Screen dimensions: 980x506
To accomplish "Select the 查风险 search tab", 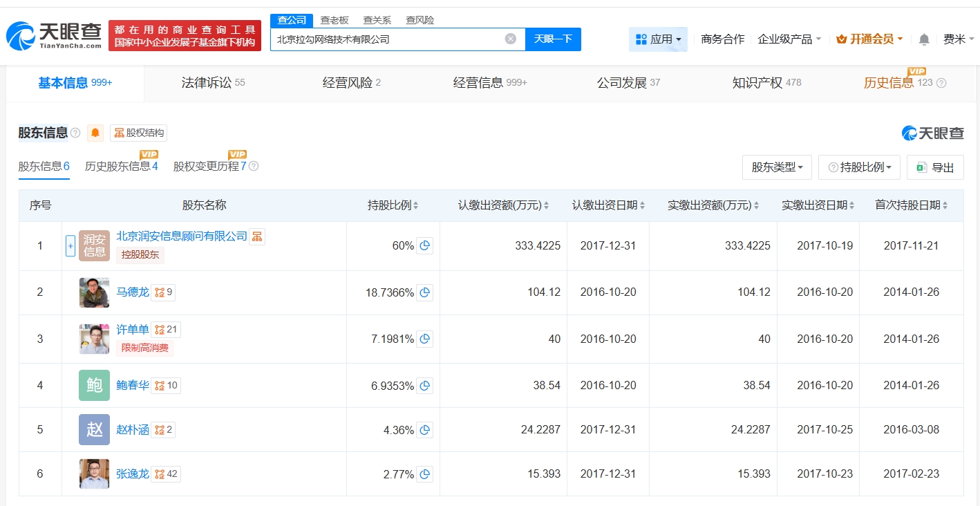I will (420, 20).
